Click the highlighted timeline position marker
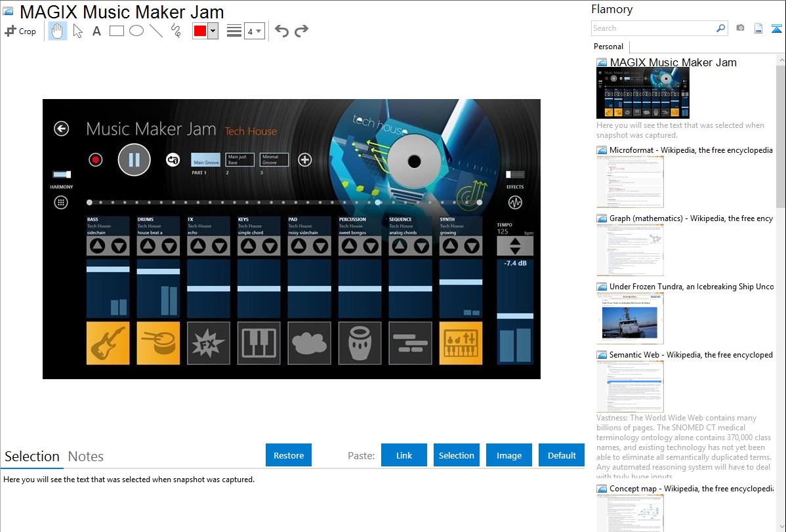This screenshot has height=532, width=786. (x=378, y=203)
